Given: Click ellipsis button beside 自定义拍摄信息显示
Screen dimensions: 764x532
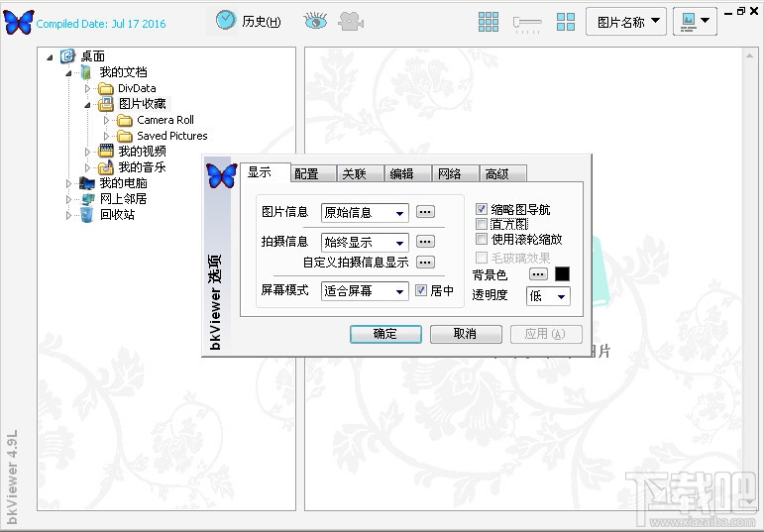Looking at the screenshot, I should click(x=425, y=263).
